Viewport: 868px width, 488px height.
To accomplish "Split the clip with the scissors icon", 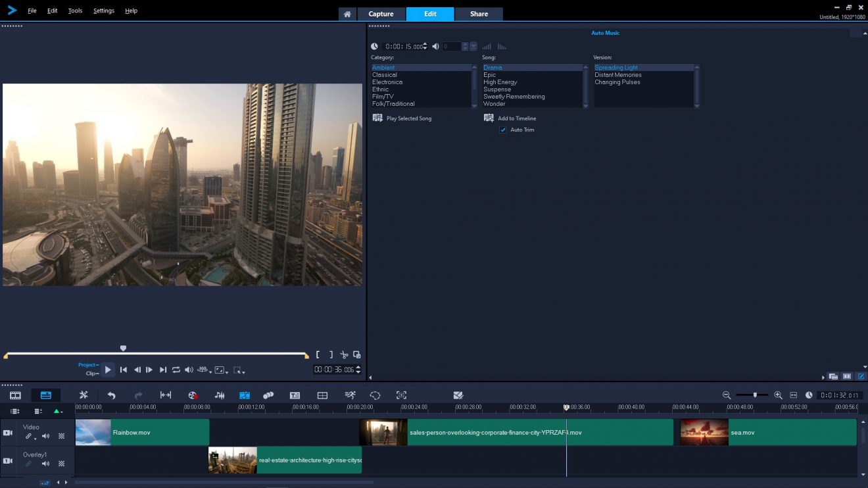I will click(343, 354).
